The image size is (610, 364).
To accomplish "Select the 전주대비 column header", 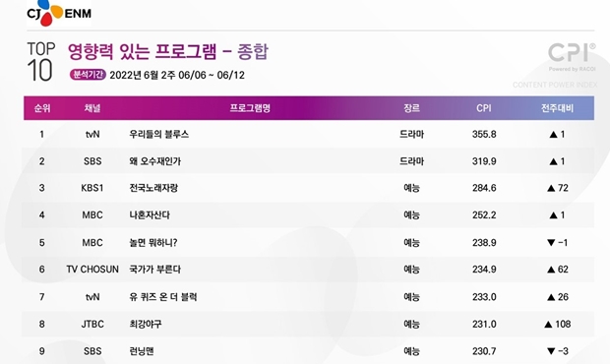I will click(558, 108).
